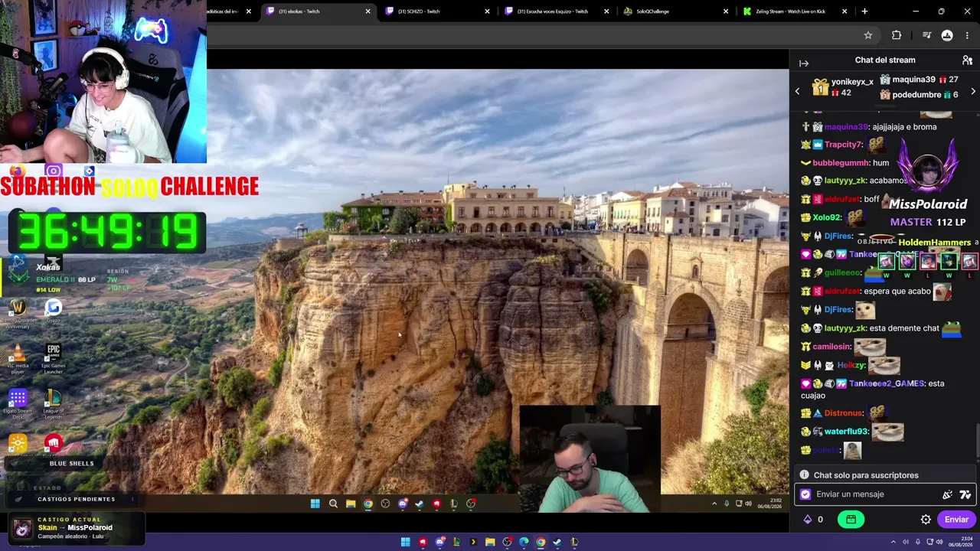Open the Chrome profile avatar
Viewport: 980px width, 551px height.
[x=947, y=35]
